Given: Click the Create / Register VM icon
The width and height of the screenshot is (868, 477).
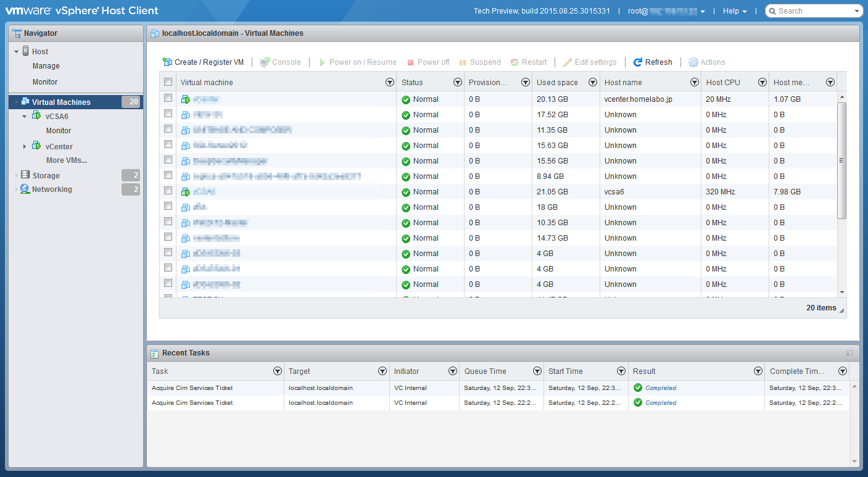Looking at the screenshot, I should (167, 62).
